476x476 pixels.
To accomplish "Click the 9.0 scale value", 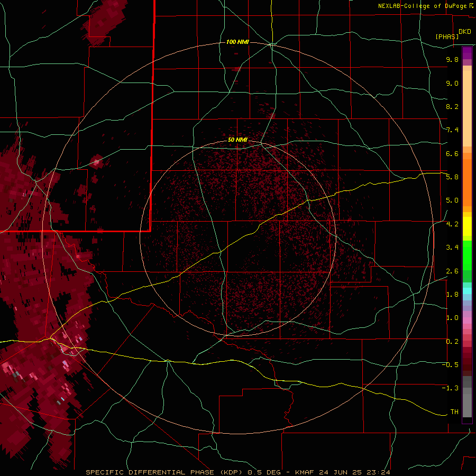I will tap(452, 83).
